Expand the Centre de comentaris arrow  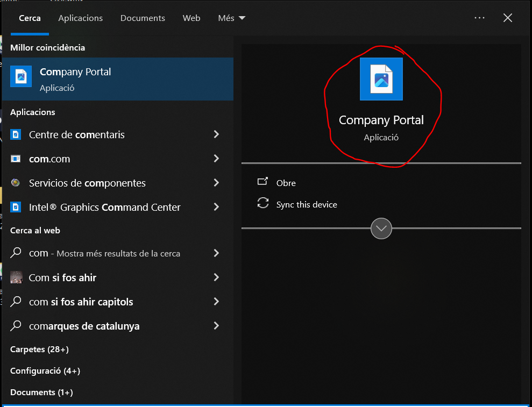point(216,134)
